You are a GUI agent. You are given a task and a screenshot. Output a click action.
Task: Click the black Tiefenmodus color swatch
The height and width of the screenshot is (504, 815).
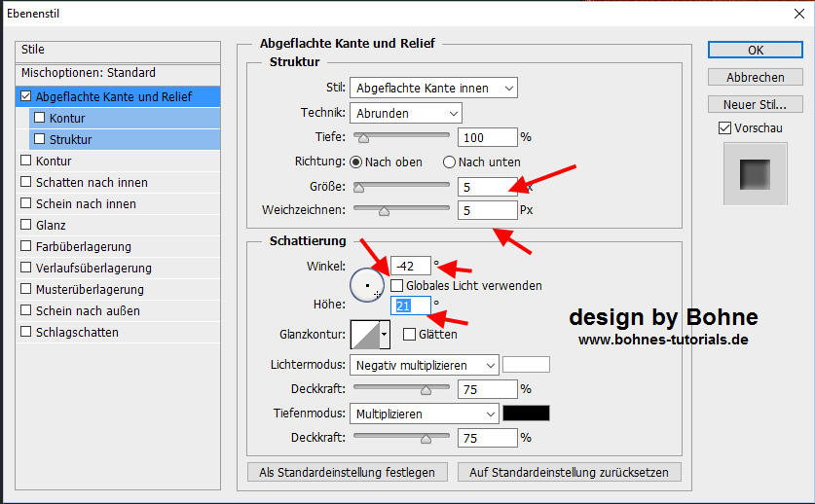(x=526, y=414)
